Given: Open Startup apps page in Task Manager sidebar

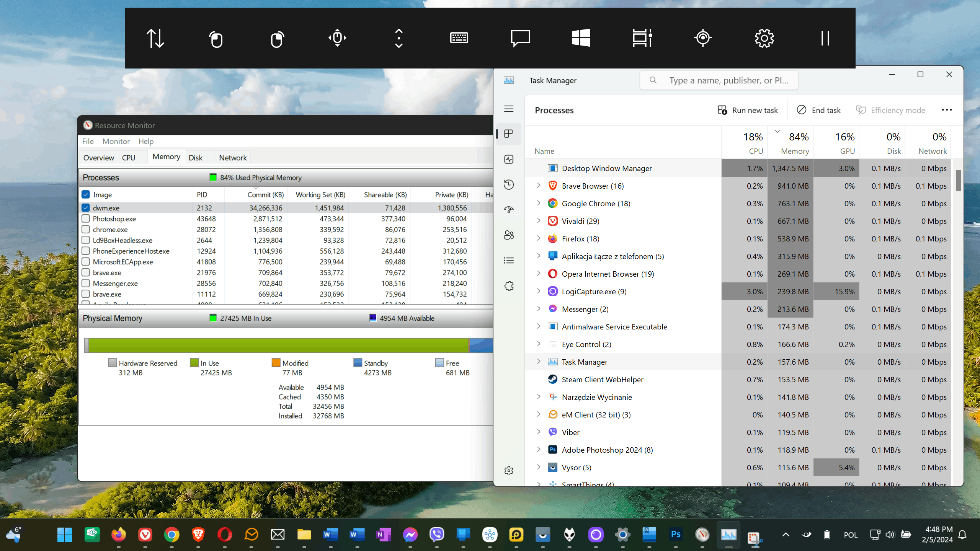Looking at the screenshot, I should click(509, 210).
